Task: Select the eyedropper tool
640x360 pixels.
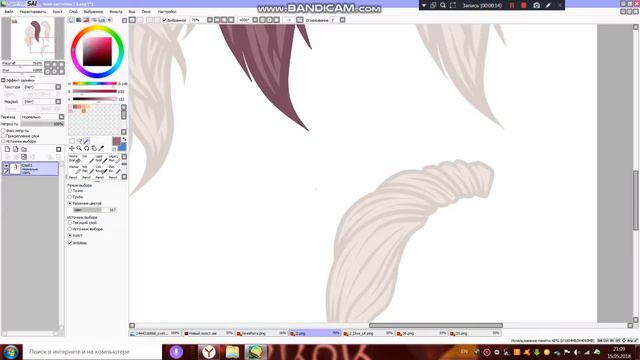Action: (101, 148)
